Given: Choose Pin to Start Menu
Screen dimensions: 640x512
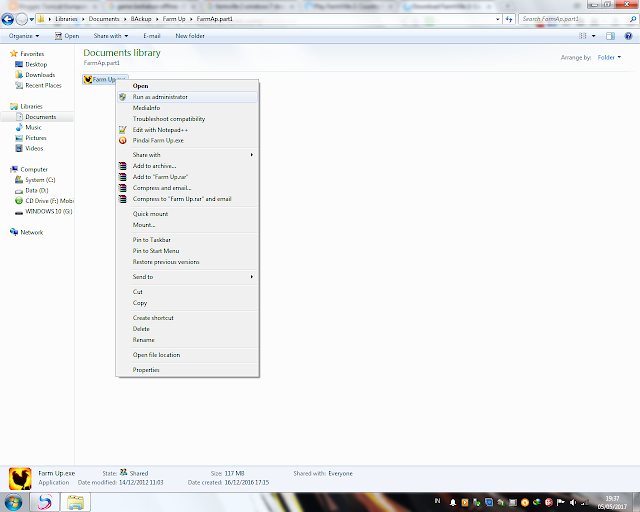Looking at the screenshot, I should tap(187, 251).
